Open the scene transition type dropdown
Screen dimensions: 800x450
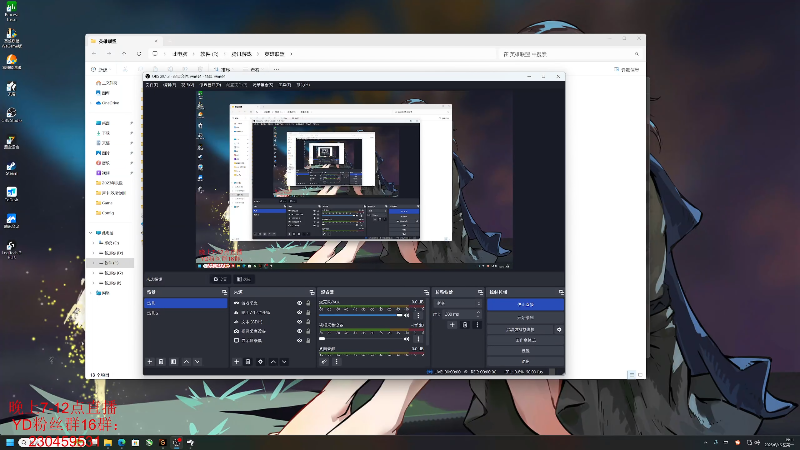(458, 303)
